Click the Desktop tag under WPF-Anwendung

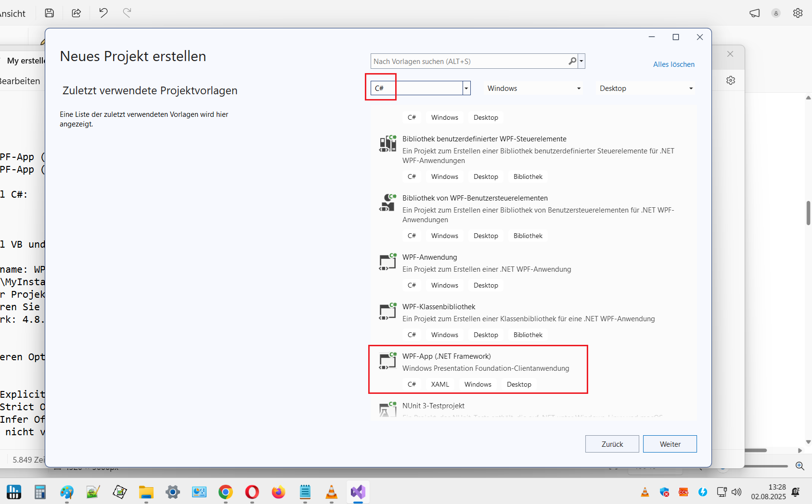click(486, 285)
